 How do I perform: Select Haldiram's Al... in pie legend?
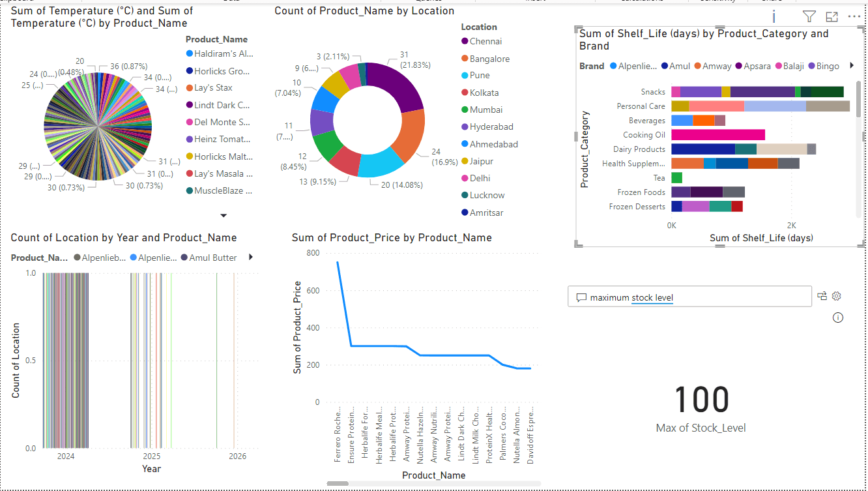point(220,53)
